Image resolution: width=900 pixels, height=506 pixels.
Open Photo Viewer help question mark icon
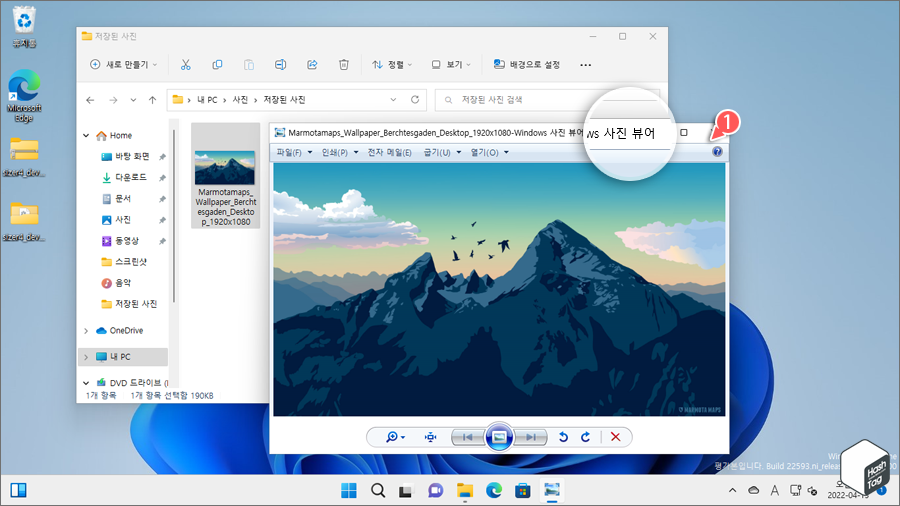pyautogui.click(x=717, y=152)
